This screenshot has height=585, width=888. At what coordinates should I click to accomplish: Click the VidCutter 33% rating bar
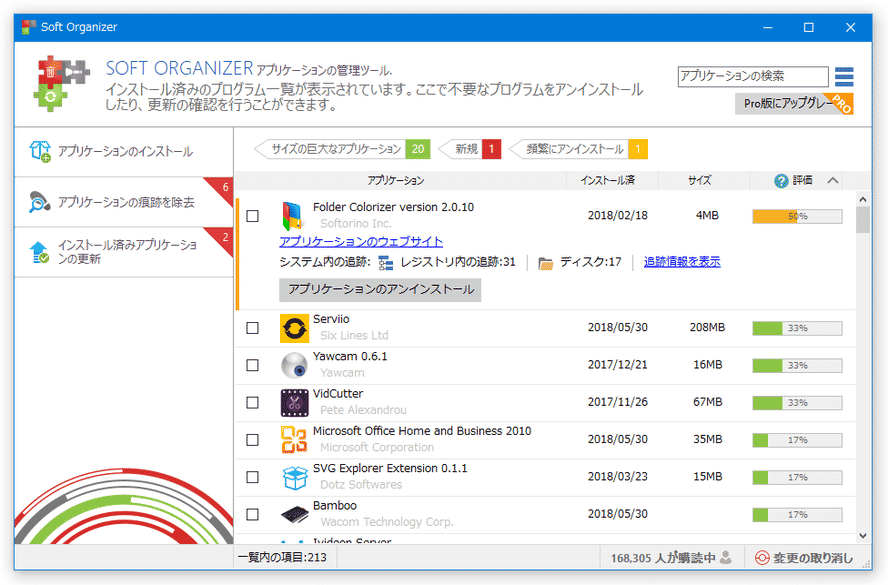point(797,403)
